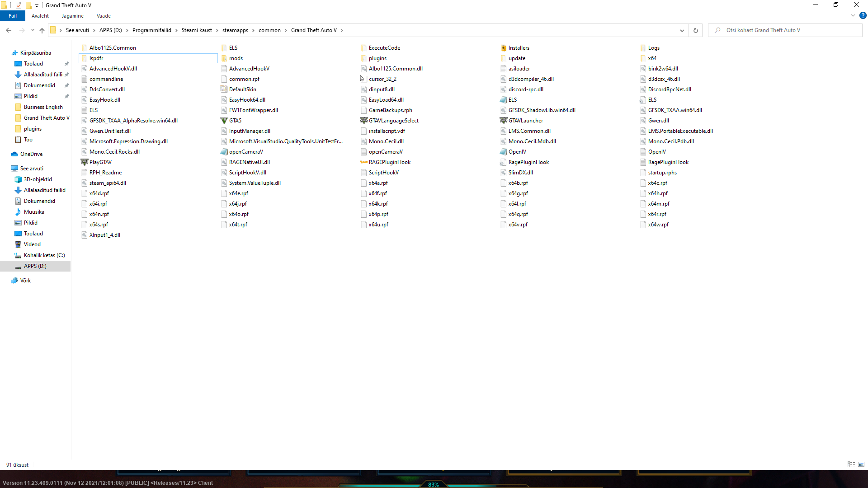The image size is (868, 488).
Task: Open the Installers folder
Action: coord(519,48)
